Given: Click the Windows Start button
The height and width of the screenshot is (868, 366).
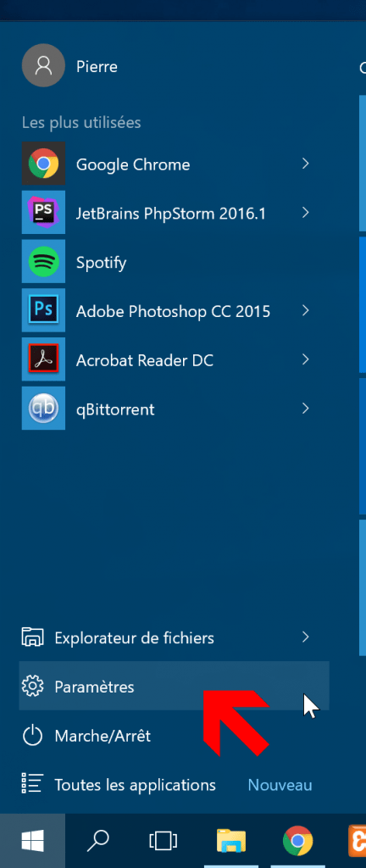Looking at the screenshot, I should click(x=33, y=841).
